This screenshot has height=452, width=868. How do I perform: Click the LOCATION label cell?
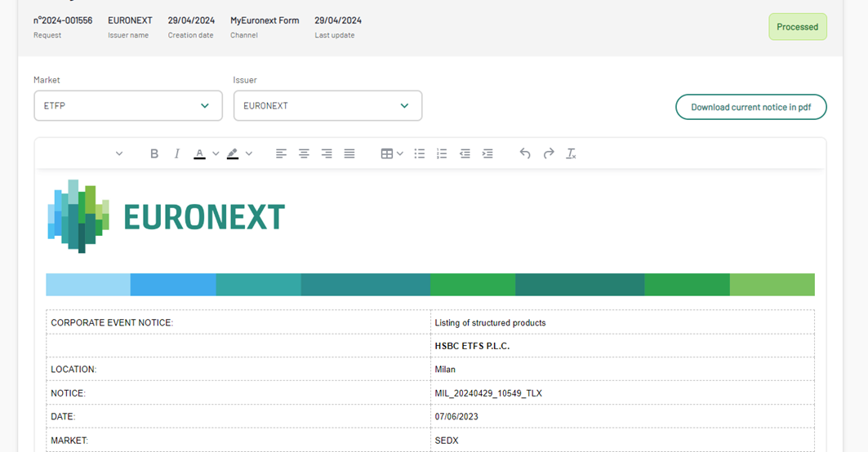pos(238,369)
